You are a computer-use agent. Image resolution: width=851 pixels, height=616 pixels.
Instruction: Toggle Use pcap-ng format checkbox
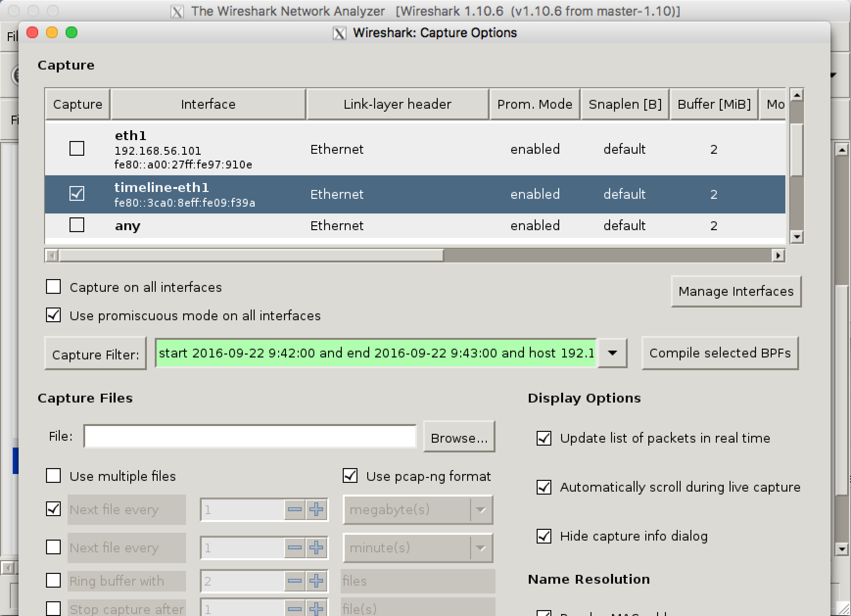click(350, 475)
